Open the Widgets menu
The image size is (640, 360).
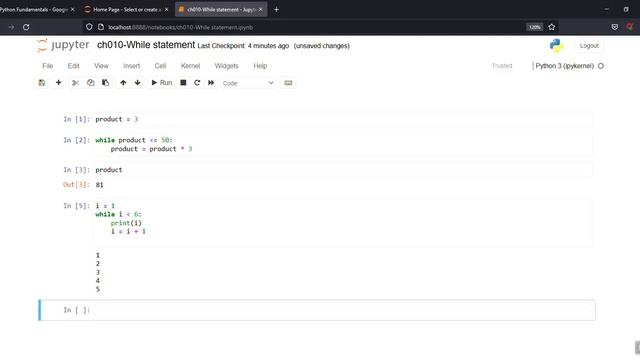tap(227, 66)
